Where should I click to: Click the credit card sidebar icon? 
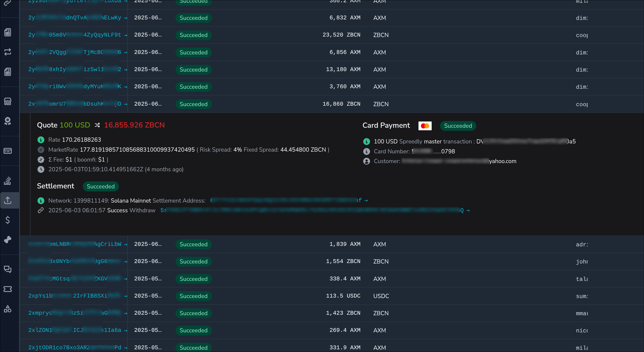[7, 151]
